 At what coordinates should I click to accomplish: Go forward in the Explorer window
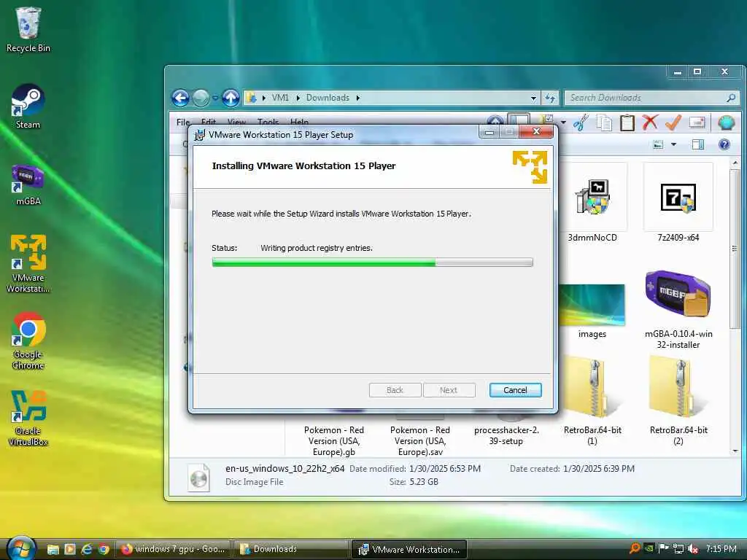click(201, 98)
